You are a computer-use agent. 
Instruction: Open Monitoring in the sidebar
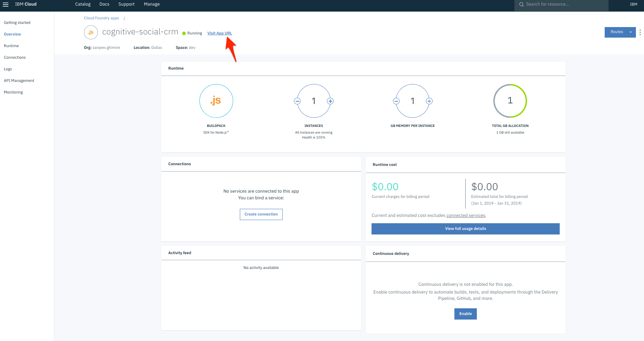[13, 92]
